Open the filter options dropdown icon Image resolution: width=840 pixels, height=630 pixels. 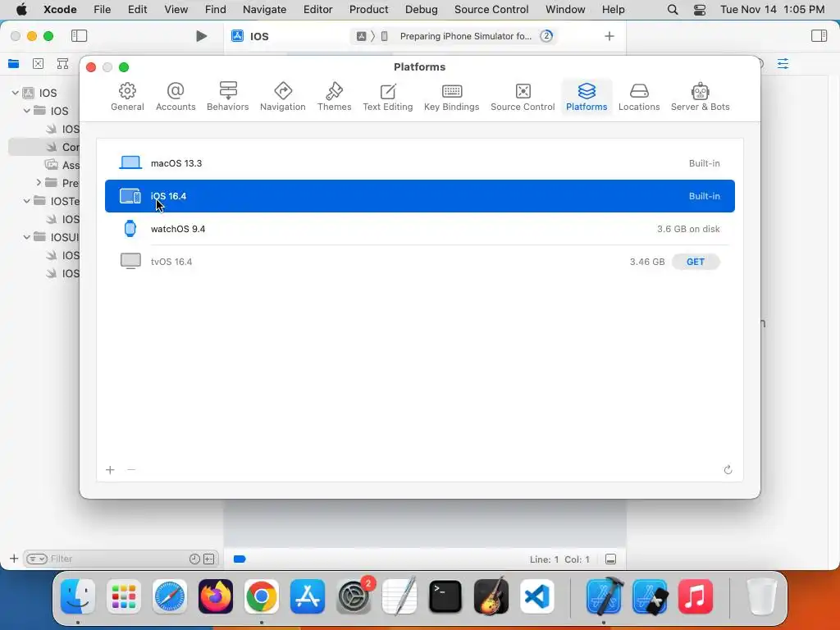click(x=37, y=559)
